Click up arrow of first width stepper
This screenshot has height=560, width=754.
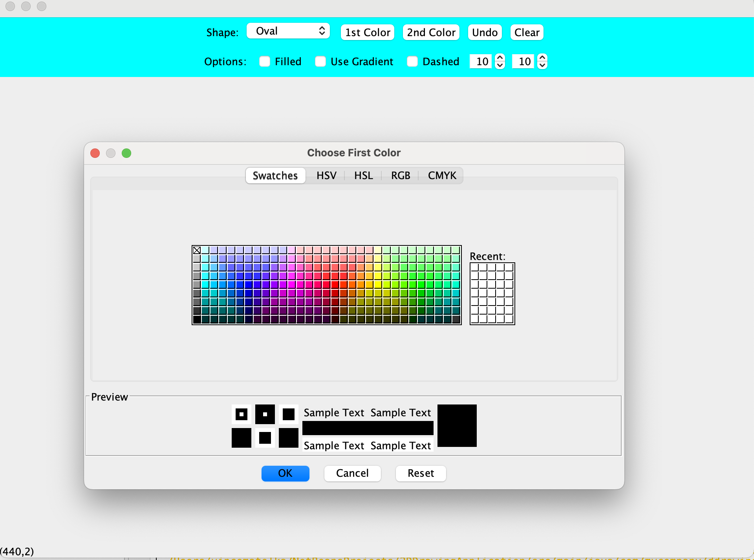(x=500, y=58)
